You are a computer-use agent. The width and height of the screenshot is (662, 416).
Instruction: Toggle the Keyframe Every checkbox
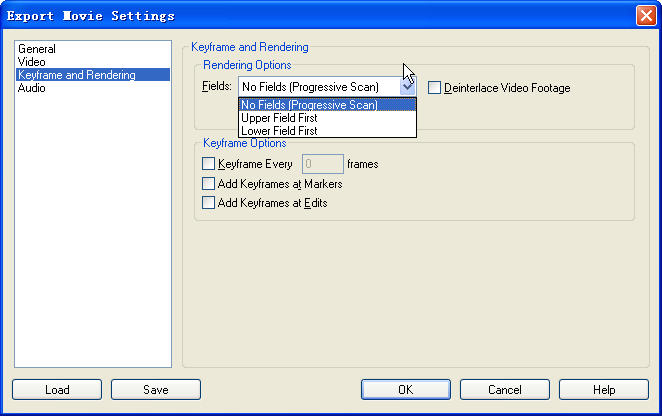(x=209, y=164)
